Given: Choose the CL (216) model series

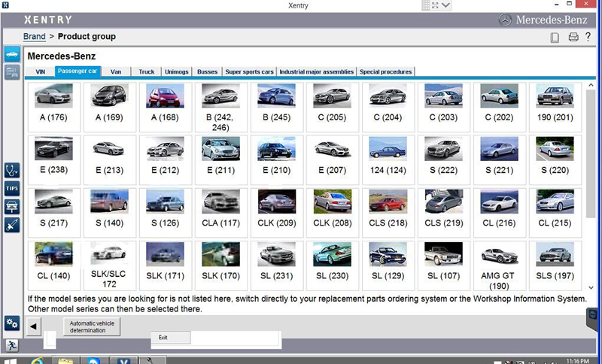Looking at the screenshot, I should [499, 213].
